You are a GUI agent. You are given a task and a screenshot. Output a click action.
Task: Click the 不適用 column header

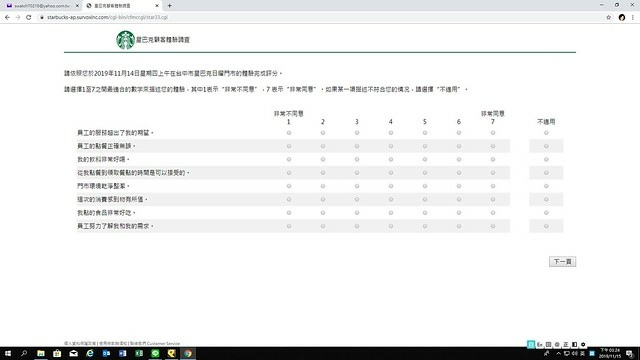[x=546, y=122]
